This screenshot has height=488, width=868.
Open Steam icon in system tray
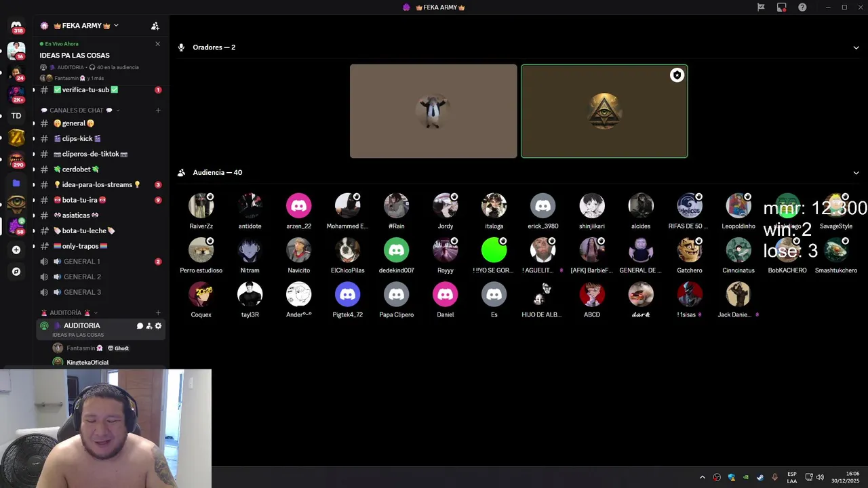(x=760, y=477)
